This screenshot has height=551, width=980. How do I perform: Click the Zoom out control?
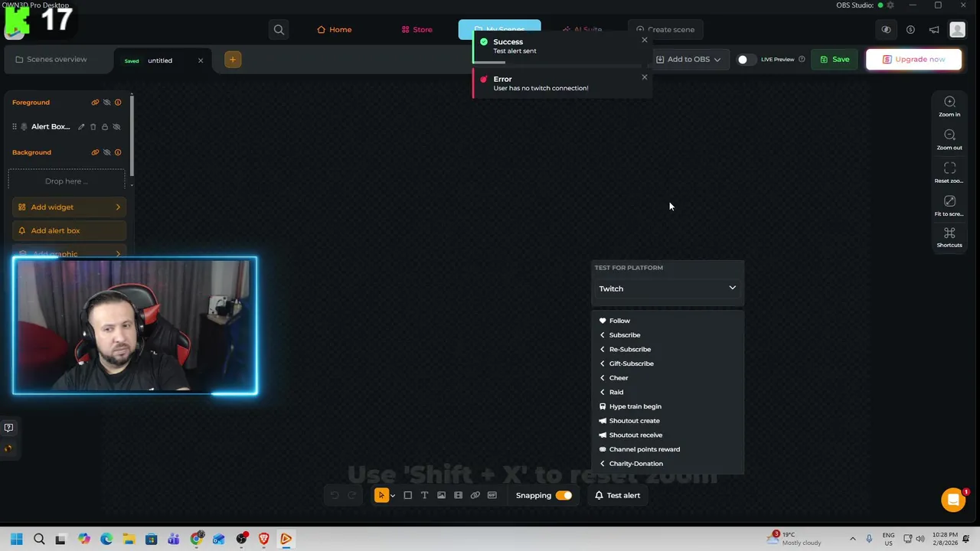click(x=949, y=139)
